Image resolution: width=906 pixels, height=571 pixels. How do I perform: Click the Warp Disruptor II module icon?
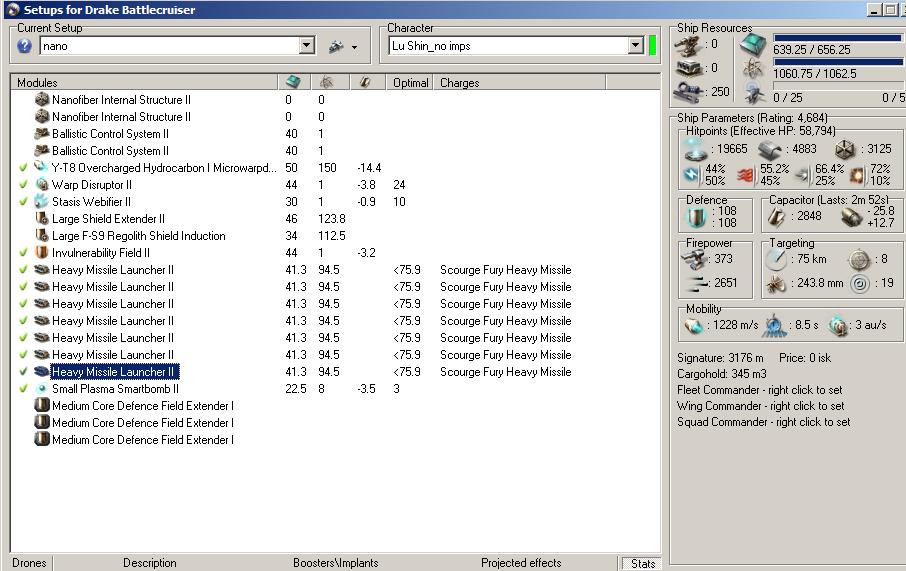[42, 184]
